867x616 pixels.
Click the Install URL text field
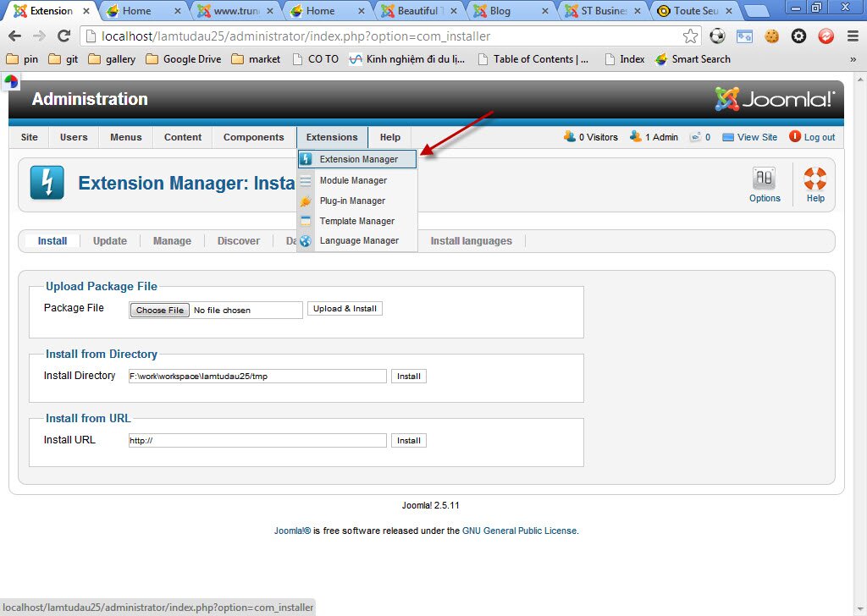click(257, 441)
